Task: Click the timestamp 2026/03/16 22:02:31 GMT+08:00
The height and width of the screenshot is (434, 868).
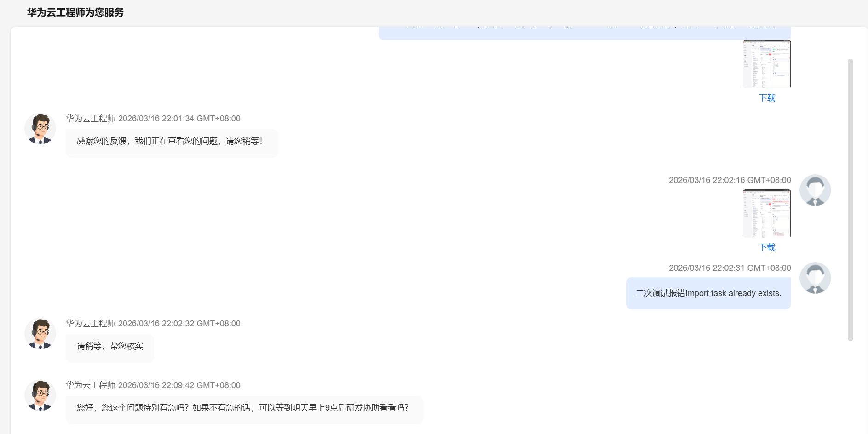Action: click(730, 268)
